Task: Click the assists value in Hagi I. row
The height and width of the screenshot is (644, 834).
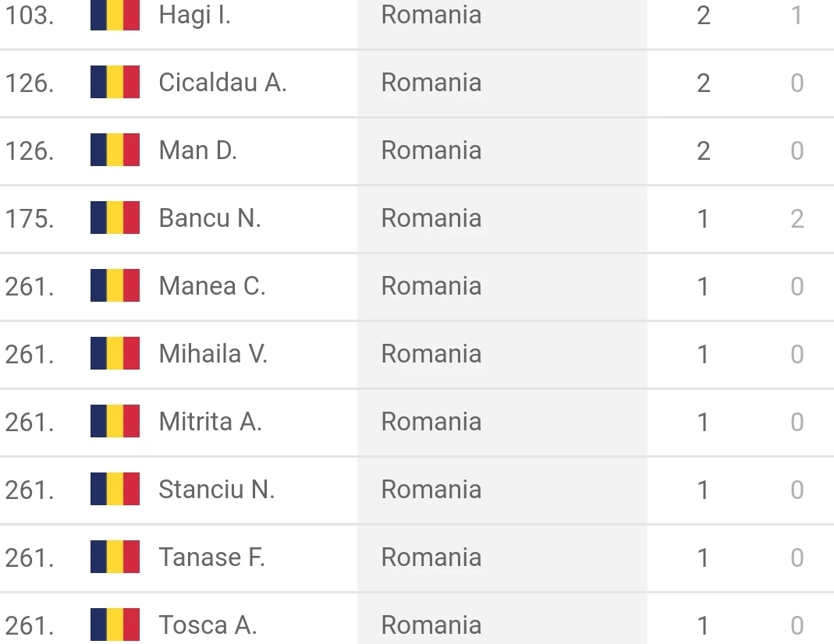Action: (x=797, y=16)
